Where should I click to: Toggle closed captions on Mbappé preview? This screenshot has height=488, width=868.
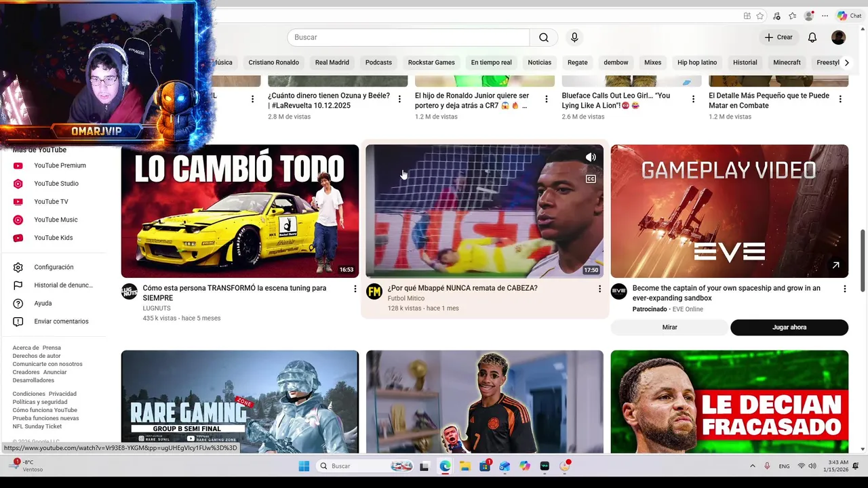591,179
